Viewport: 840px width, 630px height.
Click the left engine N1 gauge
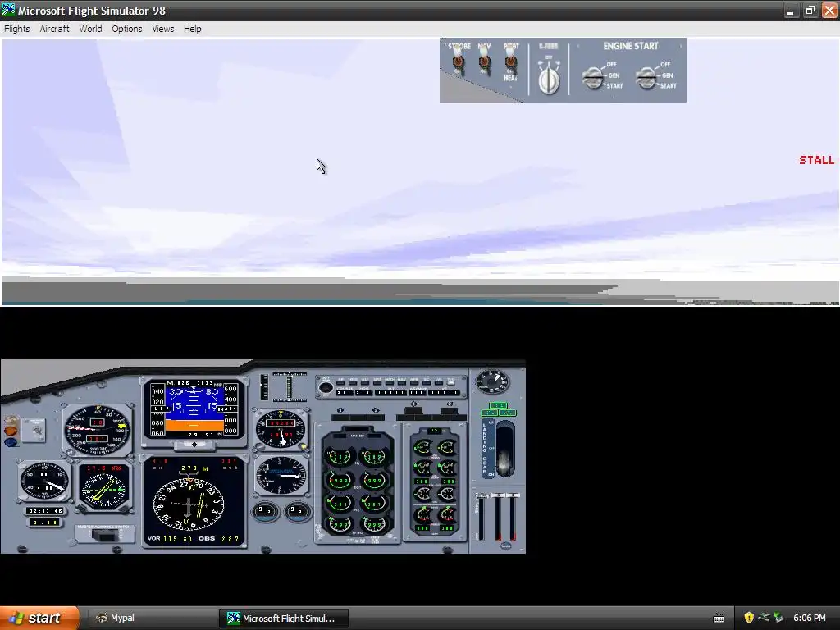click(x=340, y=456)
